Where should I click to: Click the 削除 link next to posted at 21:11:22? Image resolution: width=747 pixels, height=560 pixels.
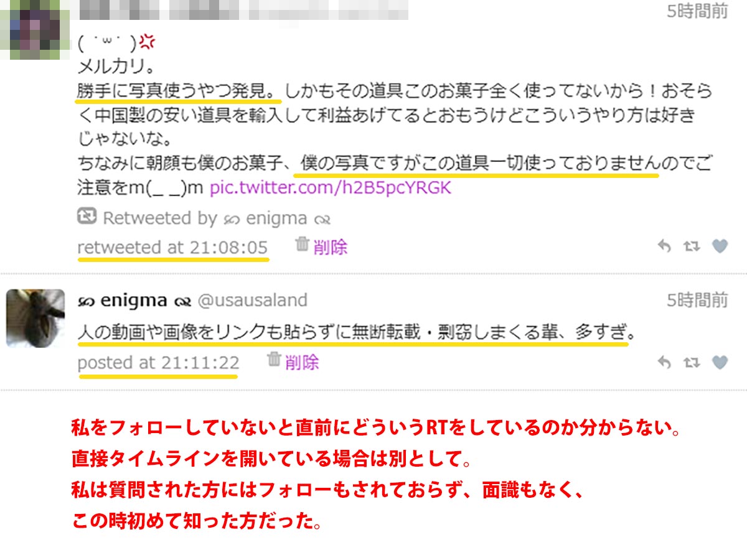302,362
